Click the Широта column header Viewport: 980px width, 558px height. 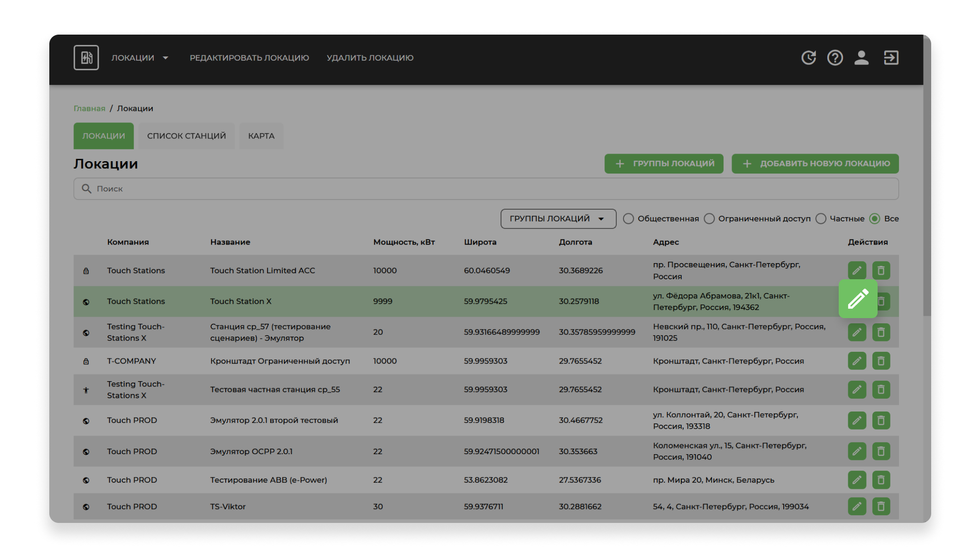[x=480, y=242]
